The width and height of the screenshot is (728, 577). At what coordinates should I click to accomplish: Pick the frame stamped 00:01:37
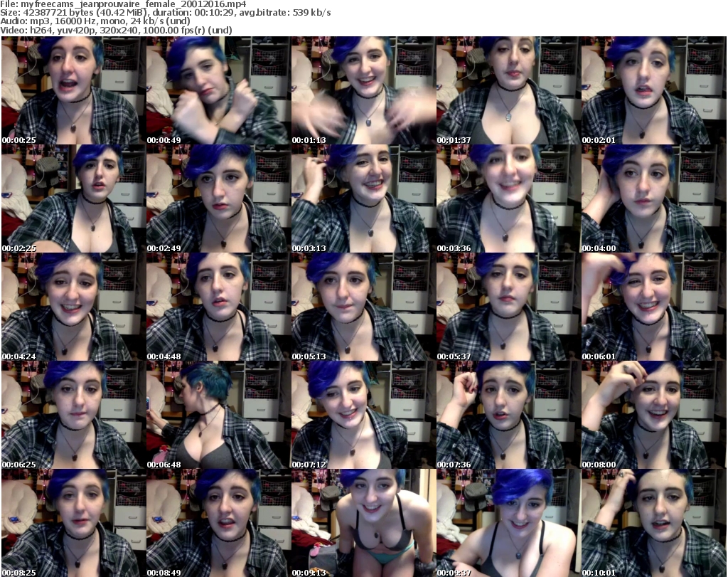(x=508, y=90)
